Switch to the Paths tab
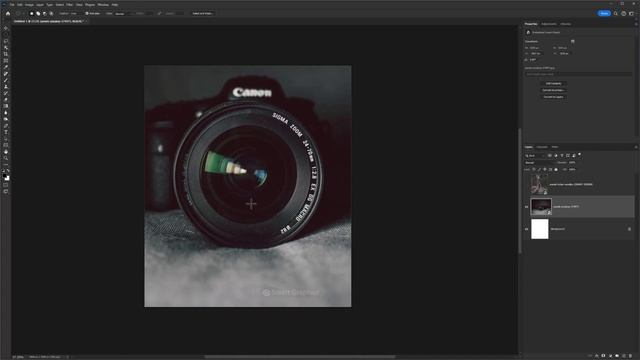This screenshot has height=360, width=640. (x=555, y=147)
